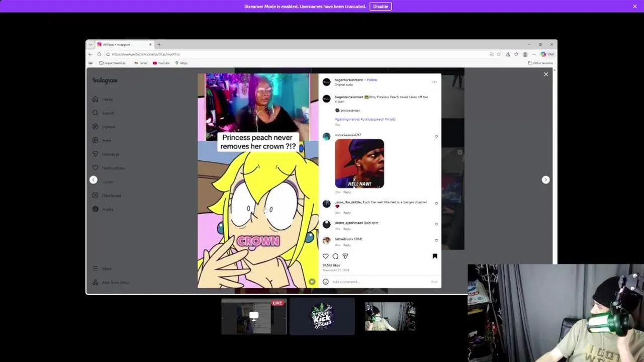Select the LIVE screen share thumbnail
Image resolution: width=644 pixels, height=362 pixels.
[x=254, y=316]
